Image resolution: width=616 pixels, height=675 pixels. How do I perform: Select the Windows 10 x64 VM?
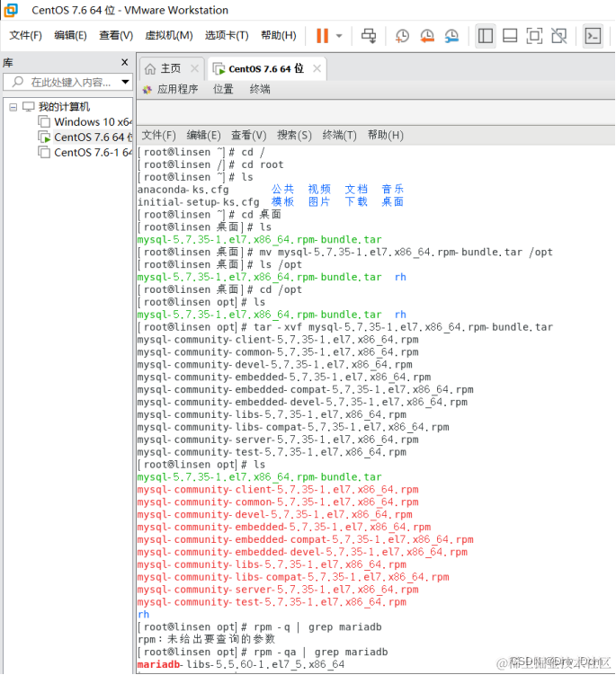(93, 122)
